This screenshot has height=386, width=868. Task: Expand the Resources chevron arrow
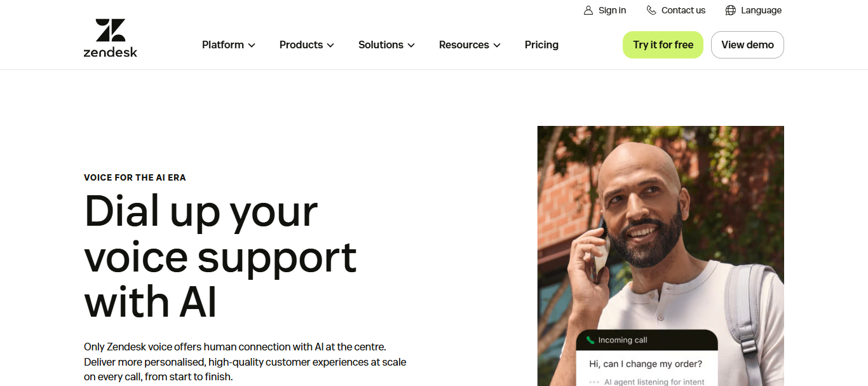497,45
